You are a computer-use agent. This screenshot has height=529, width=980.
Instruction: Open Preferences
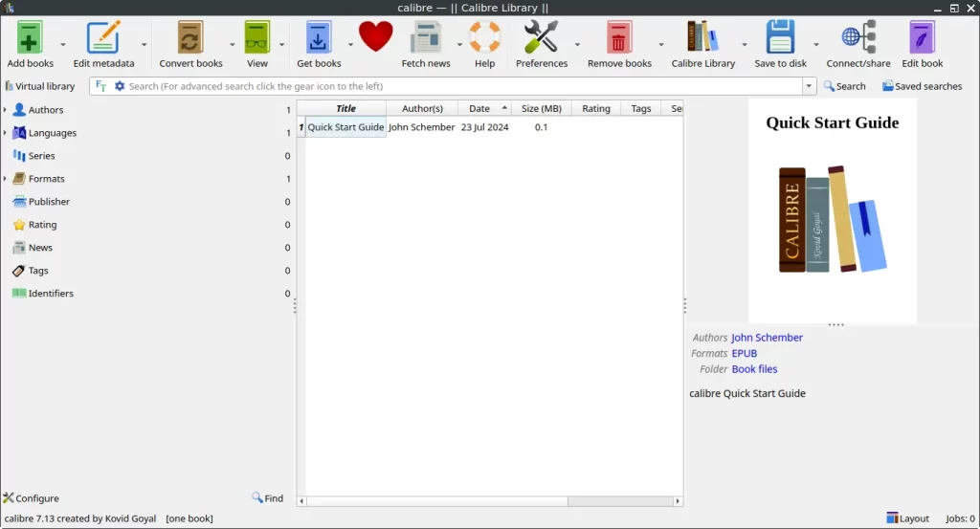pyautogui.click(x=541, y=38)
